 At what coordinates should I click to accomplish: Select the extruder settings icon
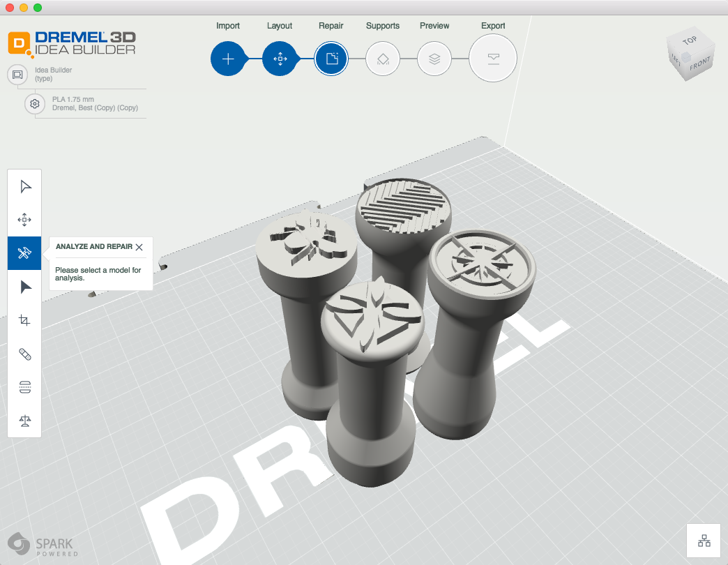[24, 386]
